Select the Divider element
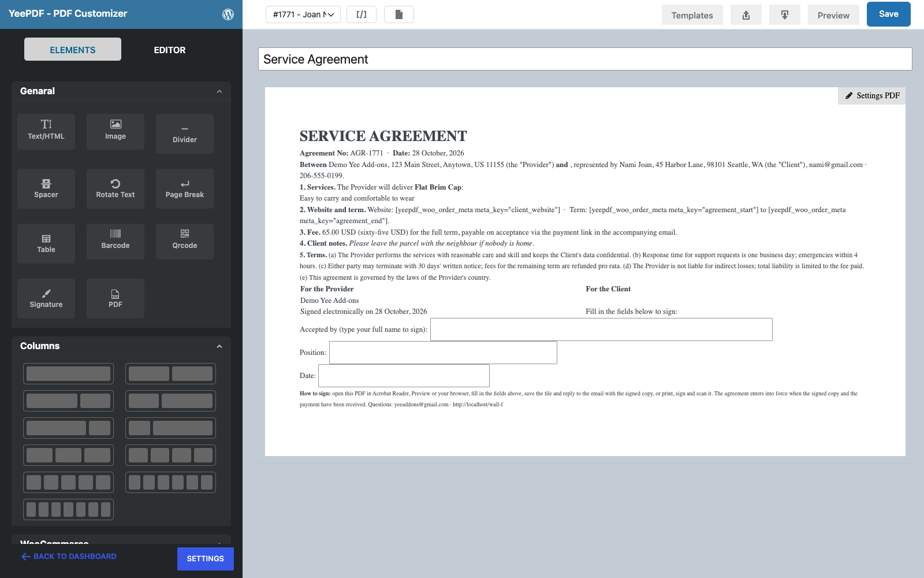924x578 pixels. tap(185, 134)
